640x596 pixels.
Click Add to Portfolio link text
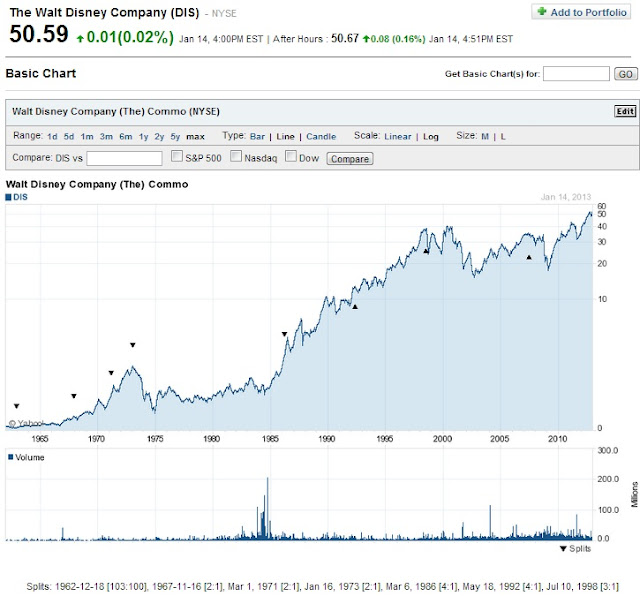coord(588,12)
